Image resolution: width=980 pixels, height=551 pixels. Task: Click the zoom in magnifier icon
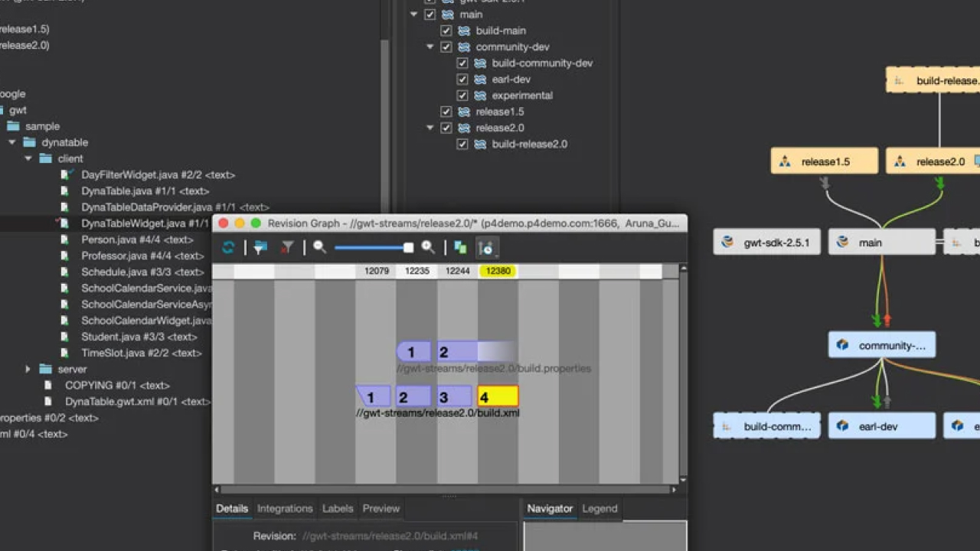428,247
